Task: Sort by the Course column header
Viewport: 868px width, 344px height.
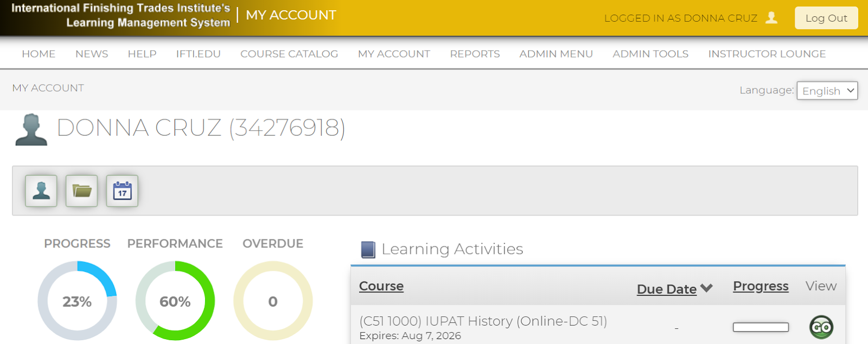Action: (381, 286)
